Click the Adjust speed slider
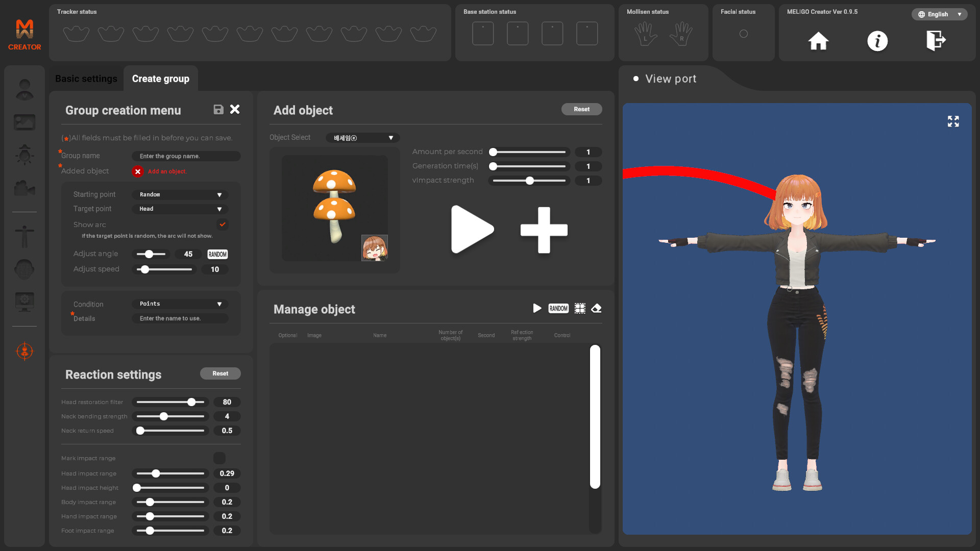Image resolution: width=980 pixels, height=551 pixels. click(164, 269)
